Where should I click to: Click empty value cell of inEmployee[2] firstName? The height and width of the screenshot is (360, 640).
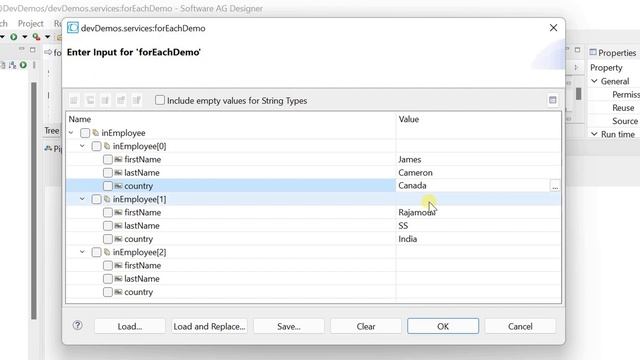tap(478, 265)
